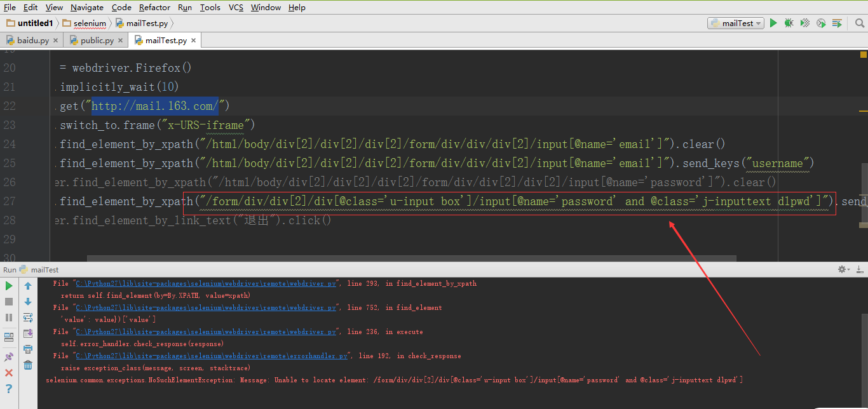868x409 pixels.
Task: Click the NoSuchElementException message line
Action: pos(395,380)
